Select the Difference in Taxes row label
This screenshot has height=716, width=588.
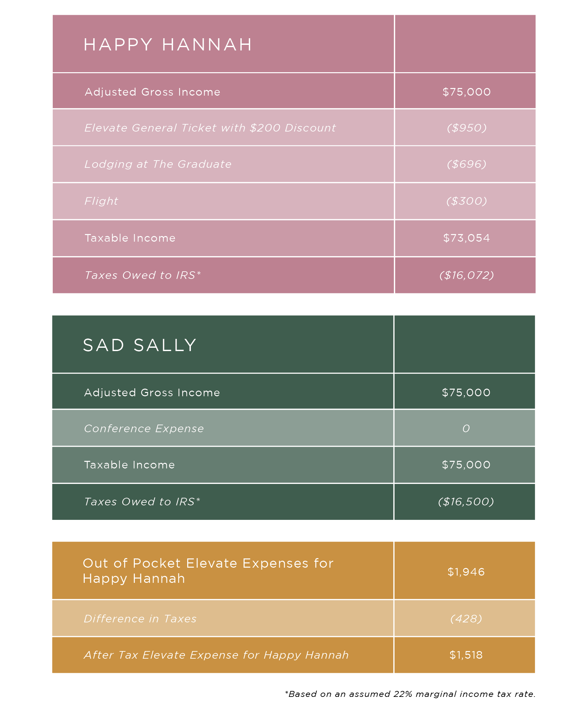point(140,618)
